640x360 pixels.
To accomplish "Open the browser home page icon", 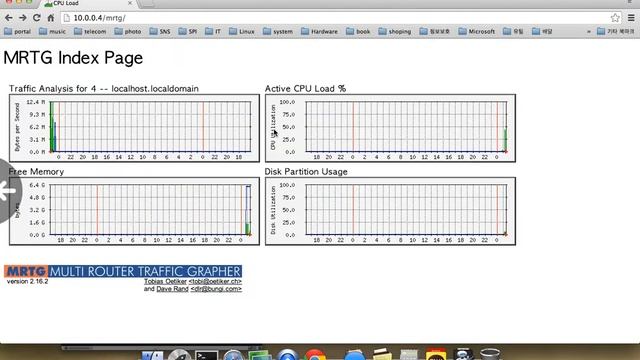I will pyautogui.click(x=51, y=18).
